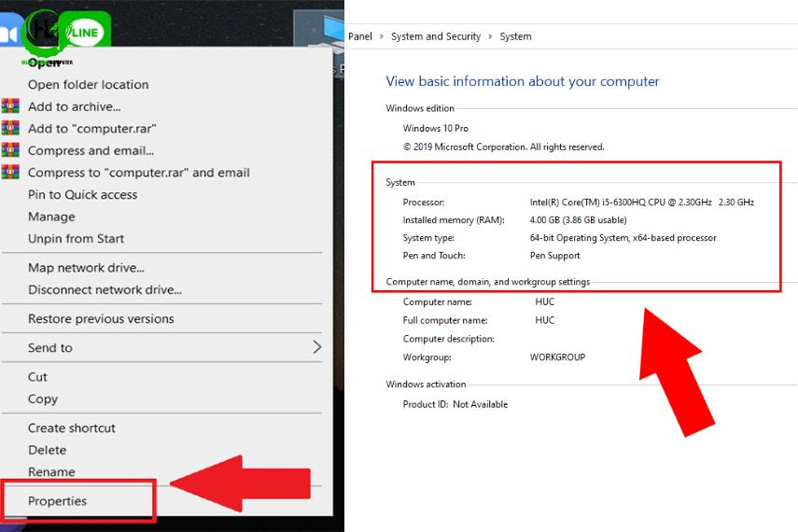798x532 pixels.
Task: Click RAM value 4.00 GB (3.86 GB usable)
Action: [x=578, y=220]
